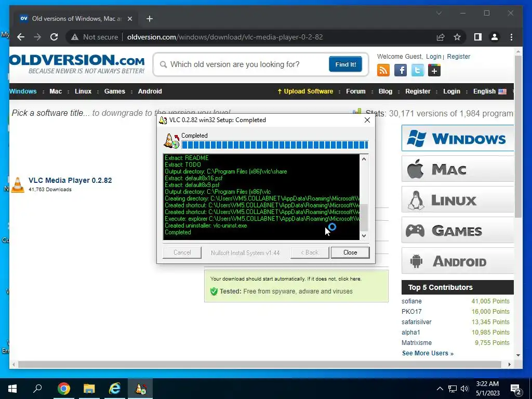Go back with browser back arrow

(21, 37)
